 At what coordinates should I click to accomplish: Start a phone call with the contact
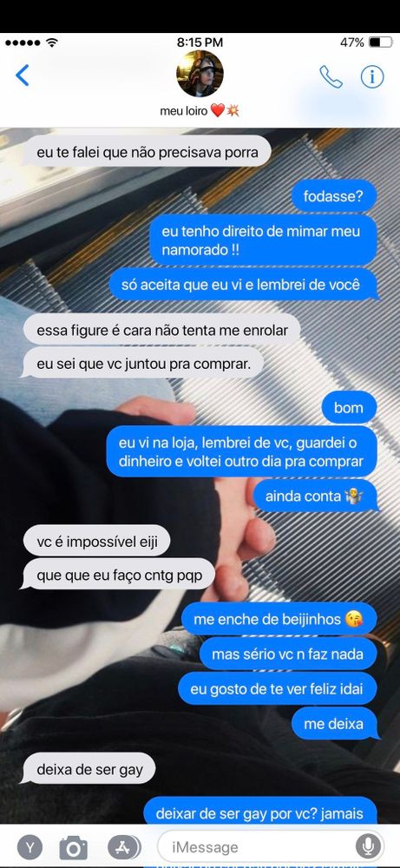331,77
